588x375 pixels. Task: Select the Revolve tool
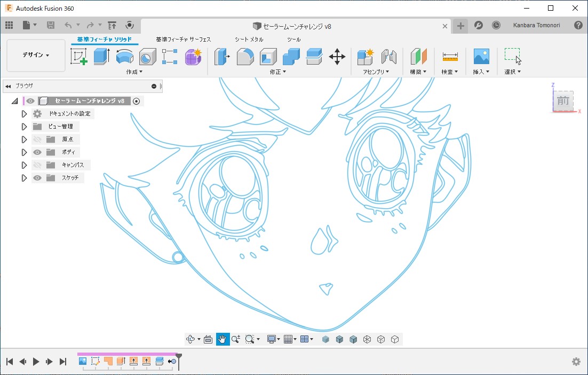(124, 57)
